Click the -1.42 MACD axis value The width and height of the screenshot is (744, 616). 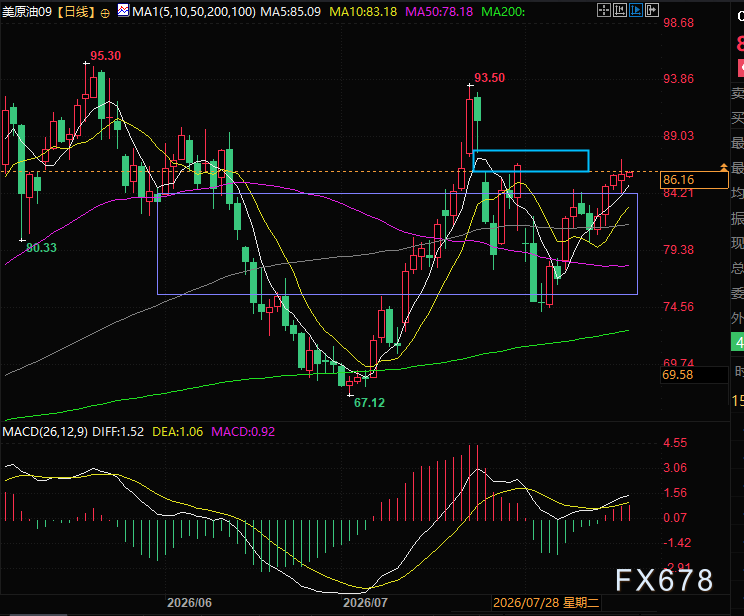[x=677, y=543]
